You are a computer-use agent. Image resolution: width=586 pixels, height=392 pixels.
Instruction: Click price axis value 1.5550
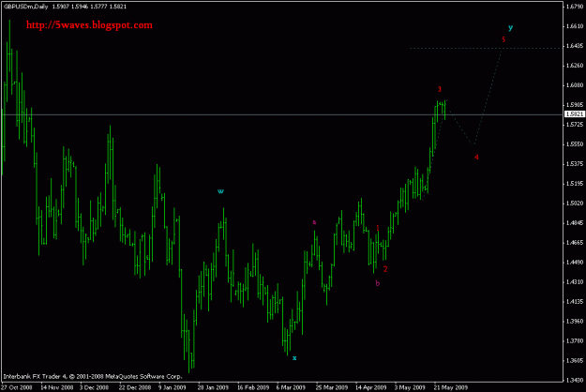coord(575,143)
